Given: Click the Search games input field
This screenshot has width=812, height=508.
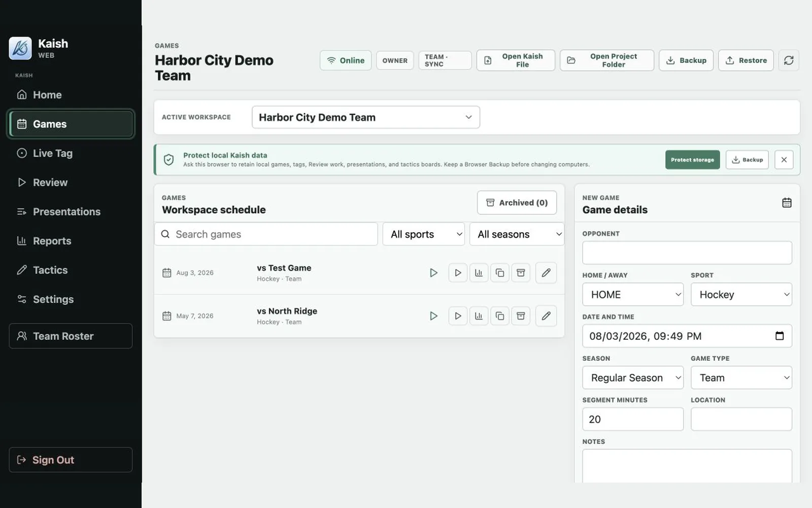Looking at the screenshot, I should (x=266, y=234).
